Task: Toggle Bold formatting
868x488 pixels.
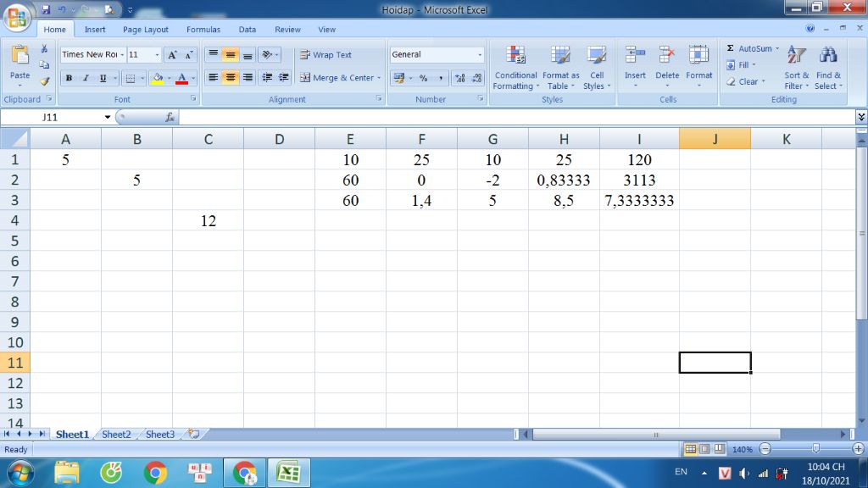Action: click(x=69, y=78)
